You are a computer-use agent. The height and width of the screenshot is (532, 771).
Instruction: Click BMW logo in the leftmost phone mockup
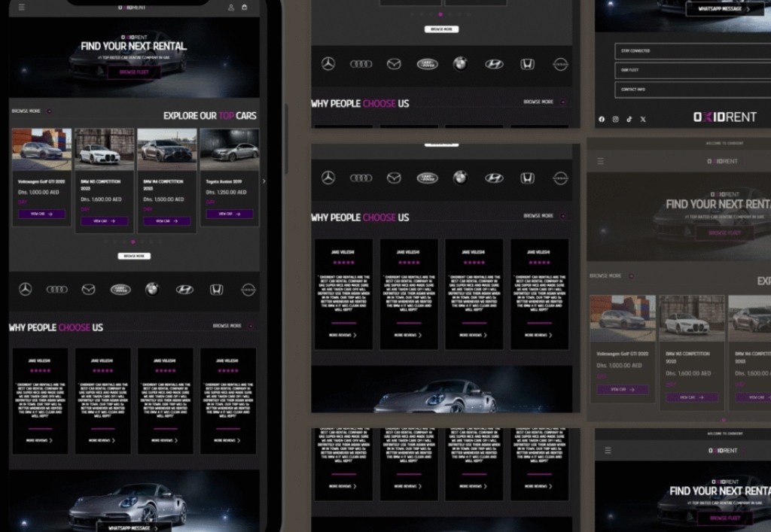[152, 290]
